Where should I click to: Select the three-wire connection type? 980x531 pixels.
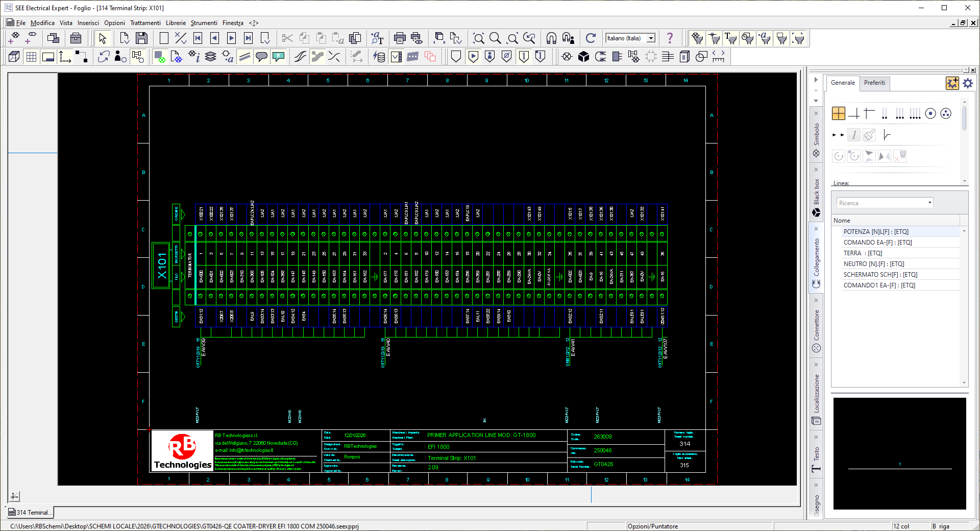900,113
